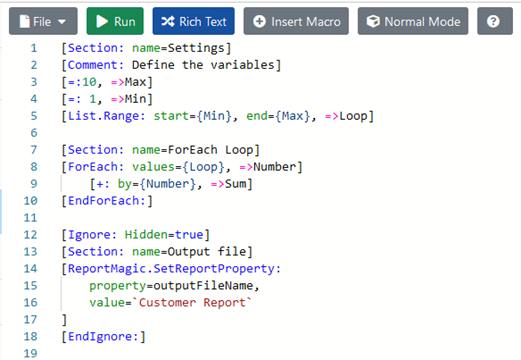Click '[Section: name=ForEach Loop]' line
The image size is (521, 360).
click(x=161, y=150)
